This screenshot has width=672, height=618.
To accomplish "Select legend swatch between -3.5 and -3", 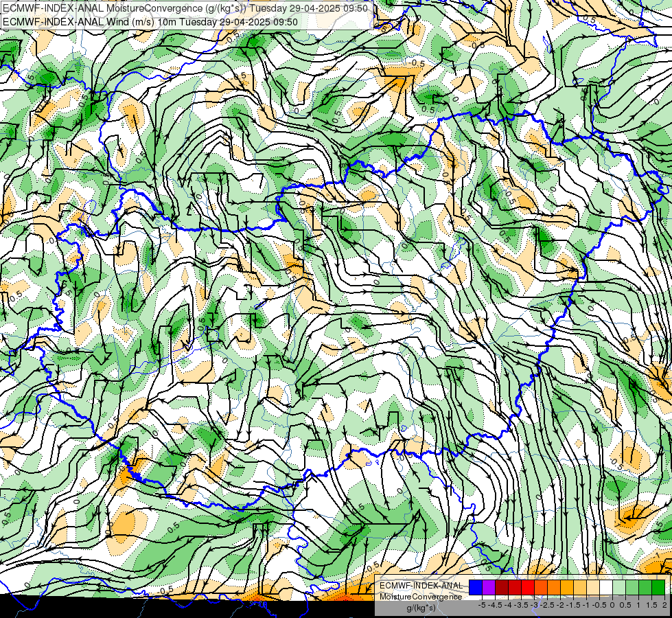I will [528, 588].
